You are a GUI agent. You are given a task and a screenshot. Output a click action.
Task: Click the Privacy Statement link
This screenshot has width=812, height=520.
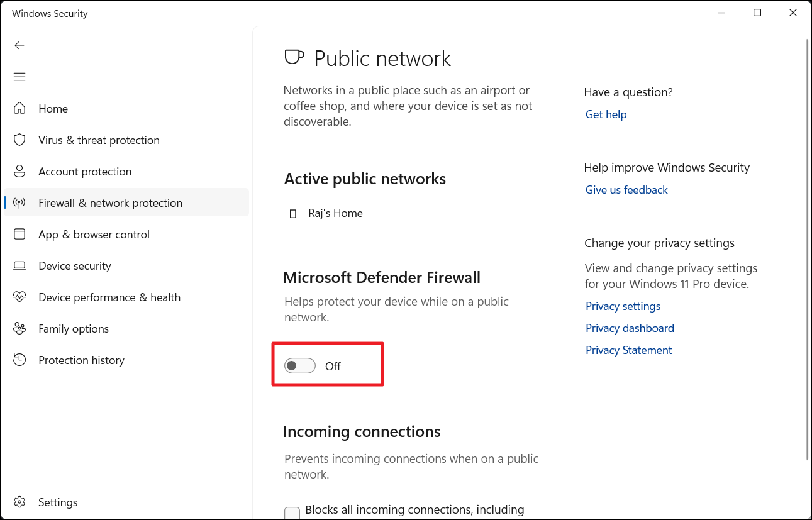coord(628,350)
